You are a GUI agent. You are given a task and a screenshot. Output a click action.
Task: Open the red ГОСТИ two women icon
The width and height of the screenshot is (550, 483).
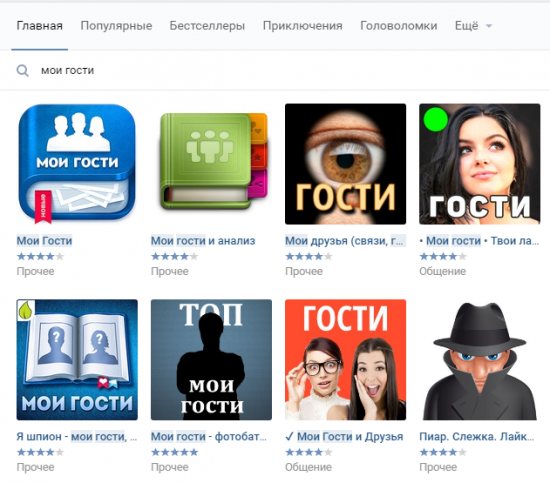[346, 360]
